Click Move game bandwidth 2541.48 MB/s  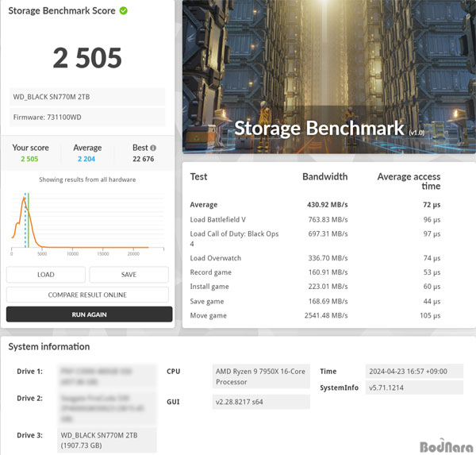pyautogui.click(x=326, y=315)
